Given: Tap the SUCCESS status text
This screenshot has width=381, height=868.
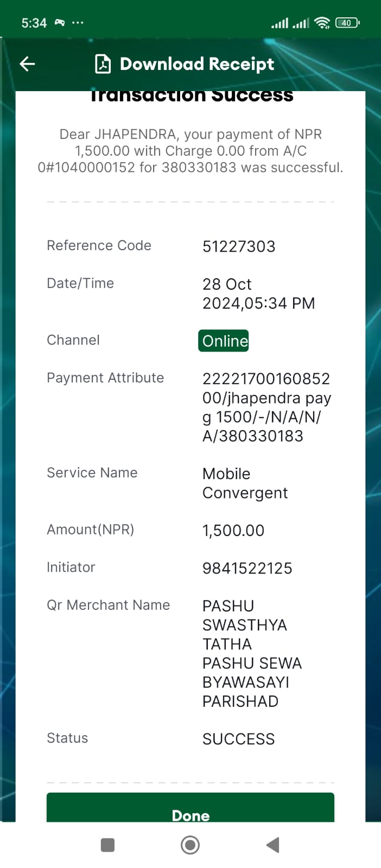Looking at the screenshot, I should click(239, 739).
